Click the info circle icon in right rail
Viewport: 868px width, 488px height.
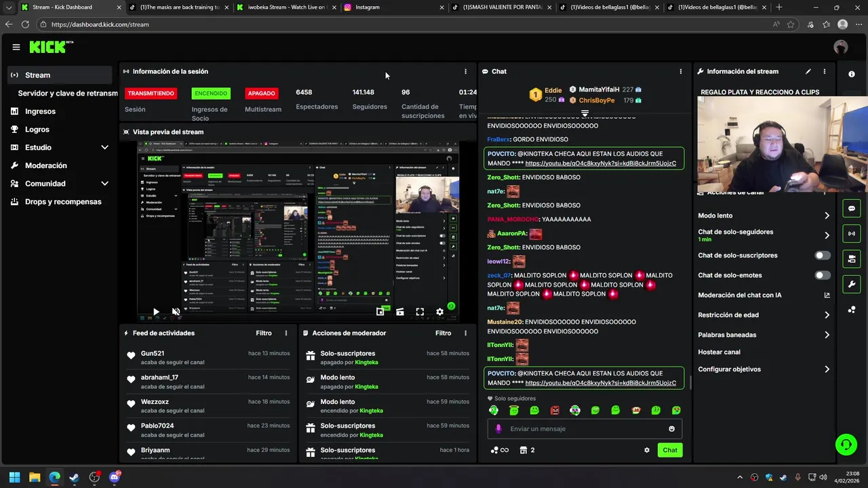852,74
